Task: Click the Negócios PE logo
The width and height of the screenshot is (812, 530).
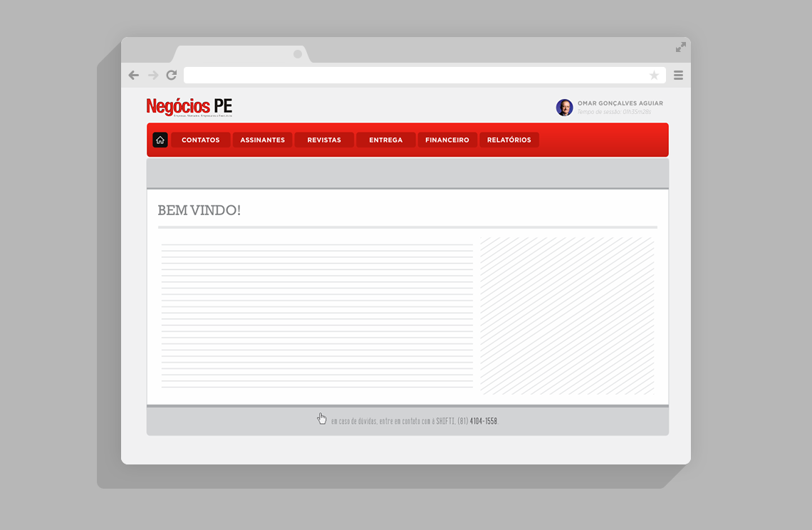Action: point(189,107)
